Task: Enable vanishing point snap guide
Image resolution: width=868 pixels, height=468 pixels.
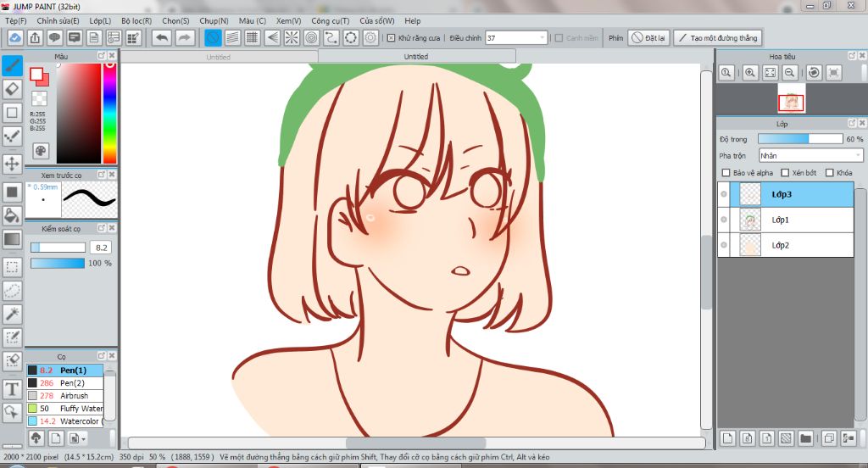Action: [x=272, y=37]
